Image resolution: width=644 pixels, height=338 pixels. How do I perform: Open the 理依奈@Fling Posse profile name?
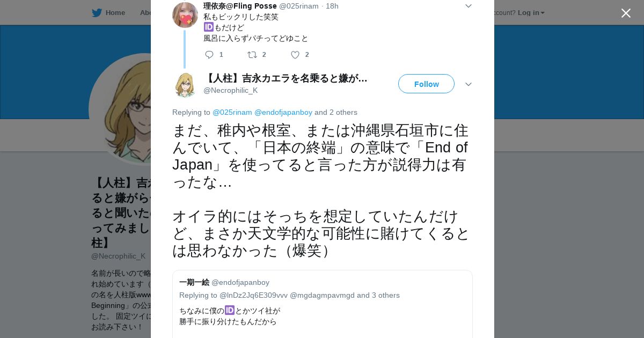click(x=240, y=6)
